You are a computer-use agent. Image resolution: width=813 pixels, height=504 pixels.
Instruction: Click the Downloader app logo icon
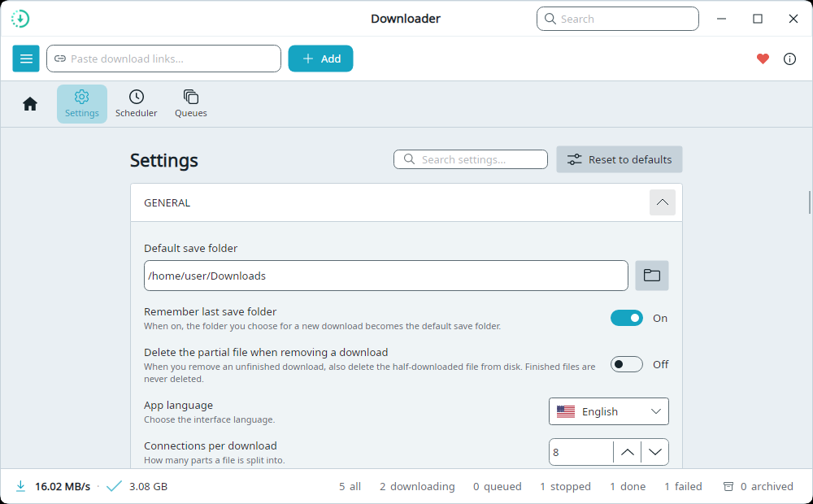[20, 19]
